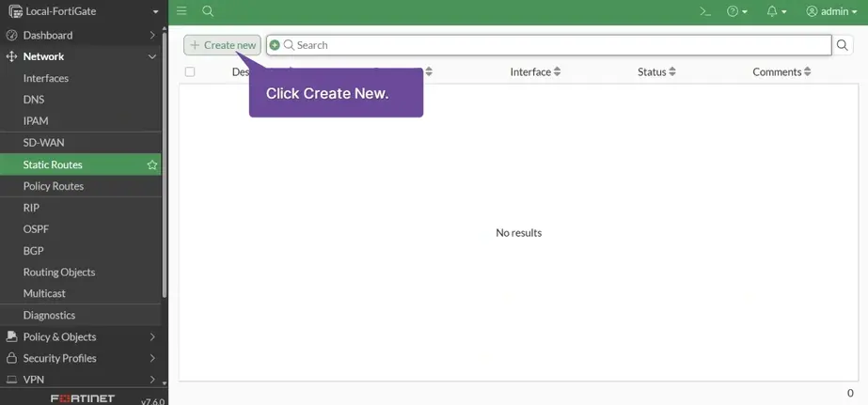This screenshot has width=868, height=405.
Task: Sort by Comments column
Action: 781,72
